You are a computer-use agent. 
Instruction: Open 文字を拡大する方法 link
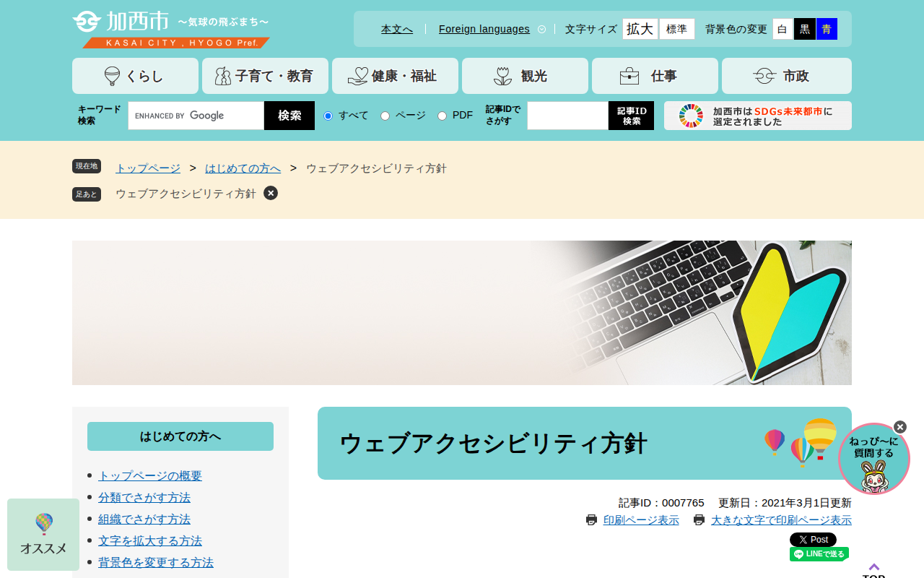(x=150, y=541)
